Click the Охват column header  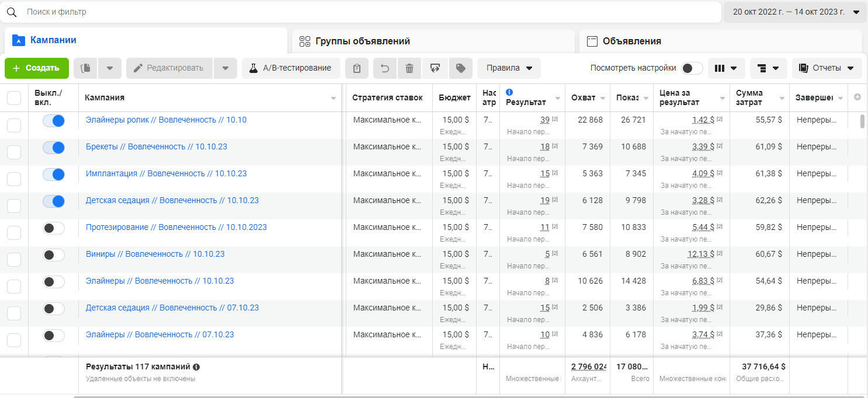pyautogui.click(x=588, y=97)
